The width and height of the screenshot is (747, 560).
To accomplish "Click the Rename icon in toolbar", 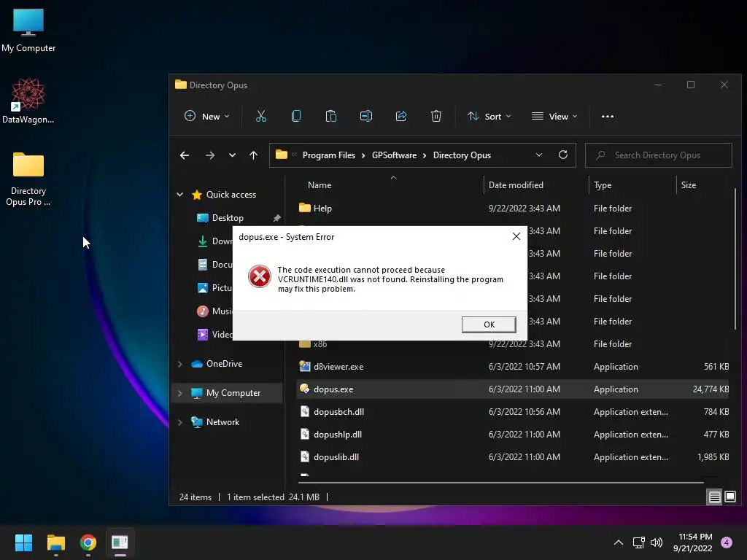I will 366,116.
